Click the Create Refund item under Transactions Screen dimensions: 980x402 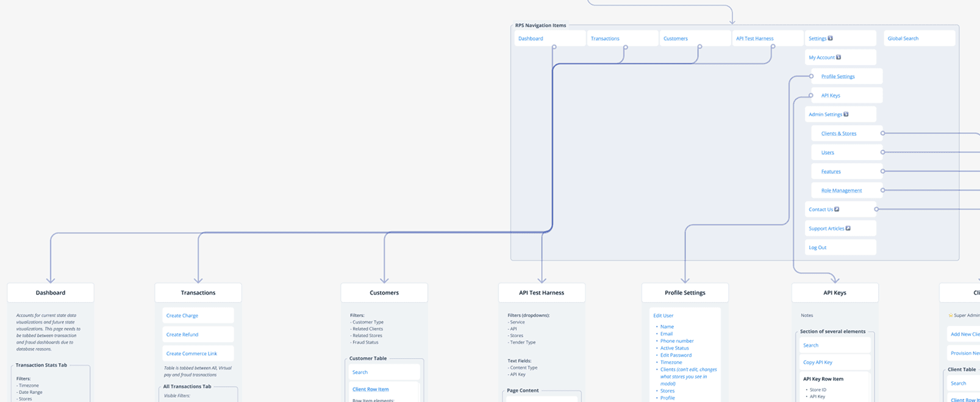tap(198, 334)
